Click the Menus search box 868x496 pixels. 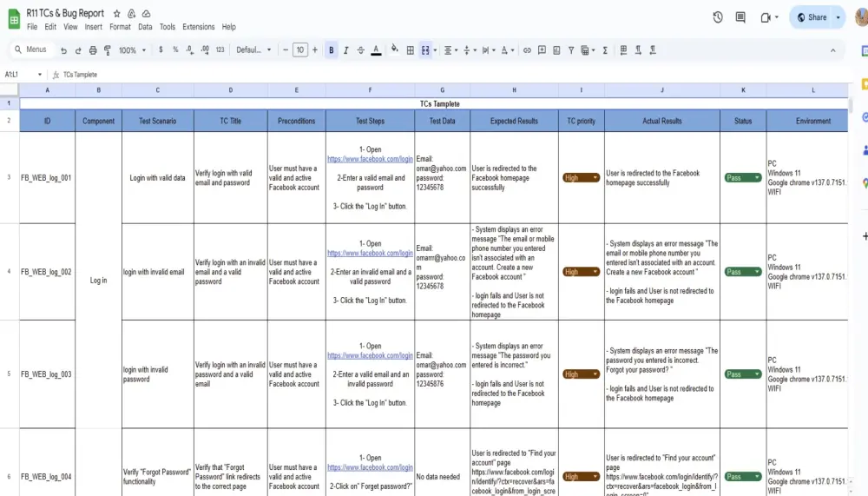31,50
